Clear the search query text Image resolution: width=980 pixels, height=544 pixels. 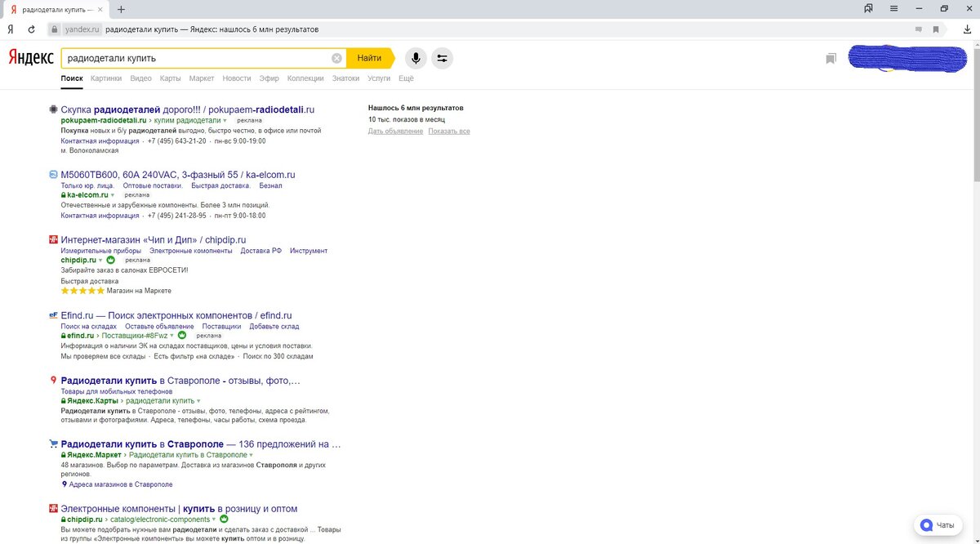click(x=336, y=58)
